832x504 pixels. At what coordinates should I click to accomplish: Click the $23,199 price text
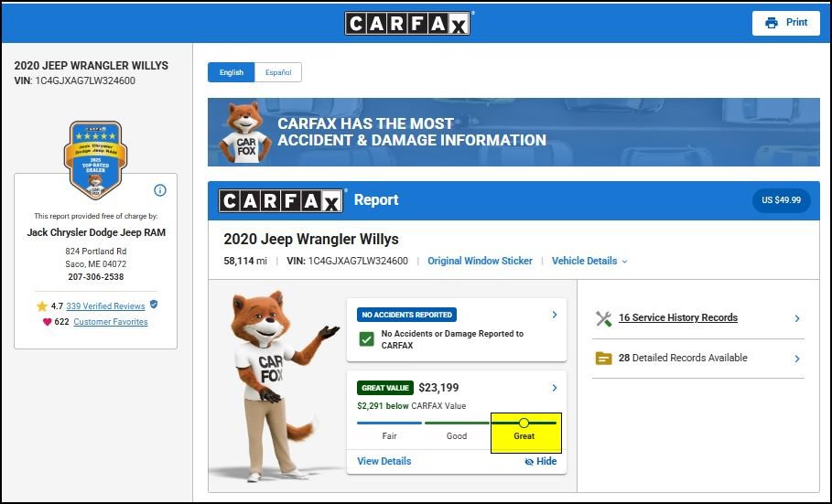pyautogui.click(x=438, y=388)
